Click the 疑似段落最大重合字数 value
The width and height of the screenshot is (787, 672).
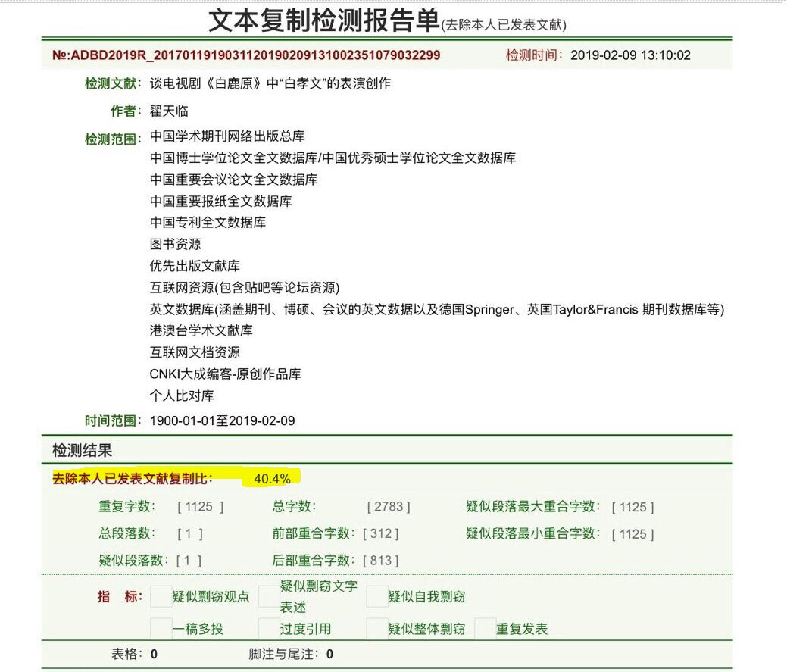[632, 507]
